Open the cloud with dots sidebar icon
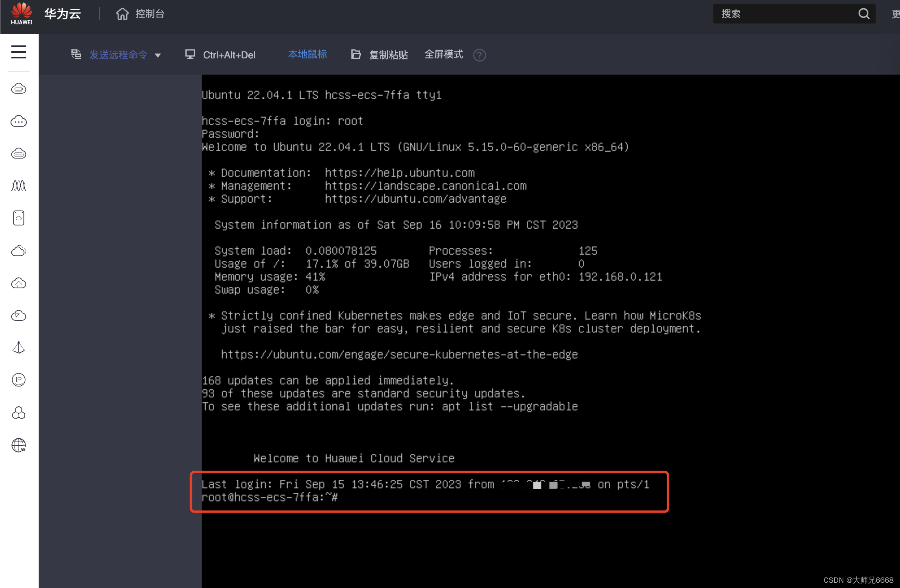900x588 pixels. [19, 121]
